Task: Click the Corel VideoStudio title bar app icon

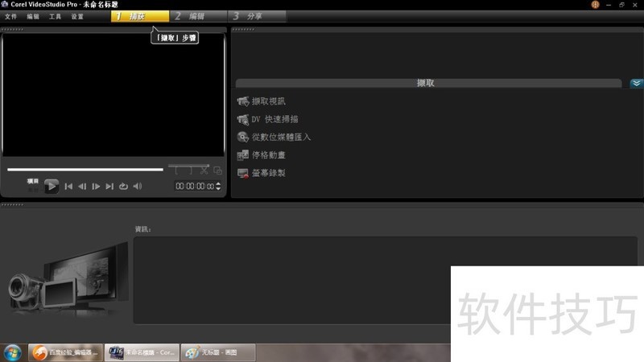Action: click(x=5, y=4)
